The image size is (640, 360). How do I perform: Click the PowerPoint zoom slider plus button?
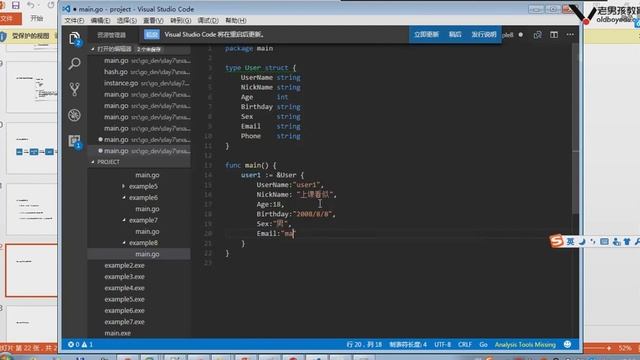(609, 348)
